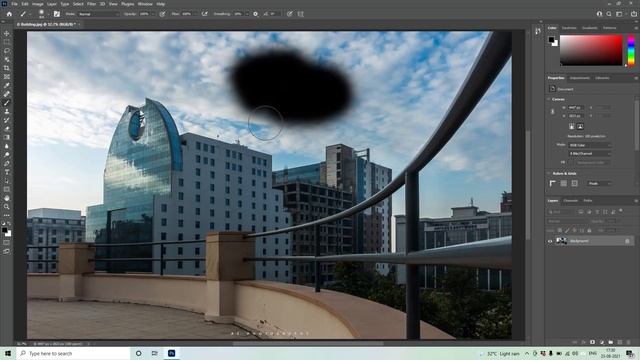Viewport: 640px width, 360px height.
Task: Create new adjustment layer icon
Action: coord(602,342)
